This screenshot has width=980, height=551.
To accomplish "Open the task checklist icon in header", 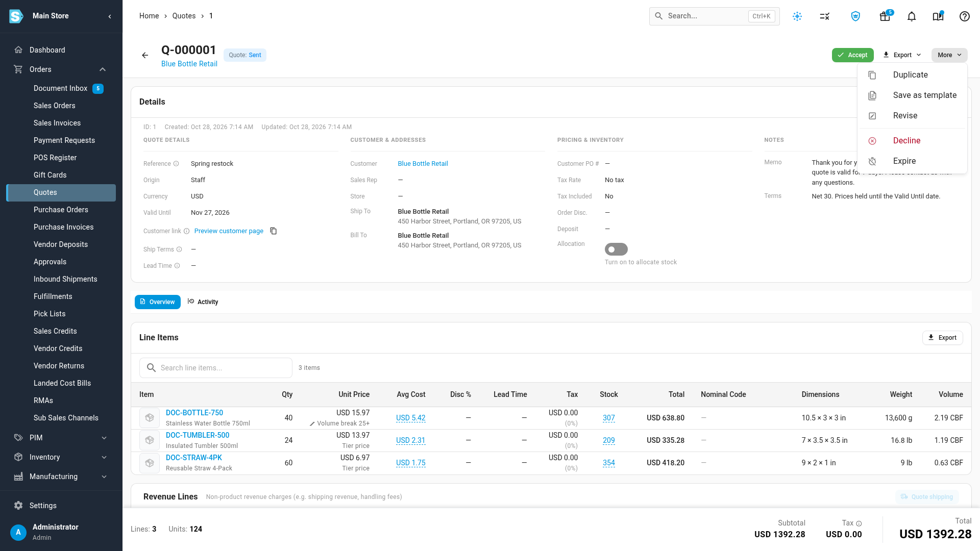I will tap(825, 16).
